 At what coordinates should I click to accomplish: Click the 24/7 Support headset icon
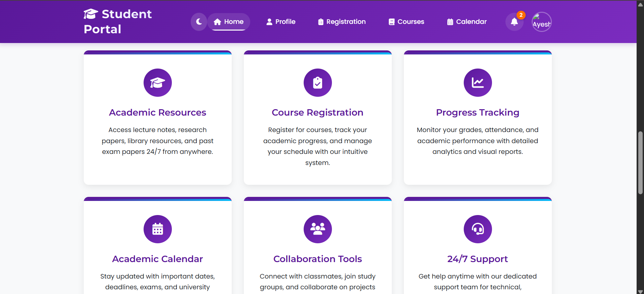click(478, 229)
